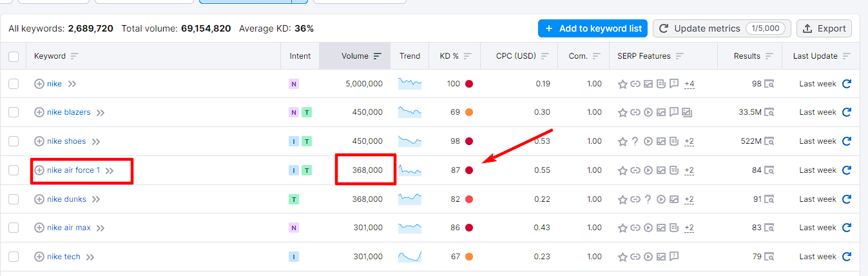This screenshot has height=276, width=868.
Task: Refresh metrics for nike air force 1
Action: [x=847, y=170]
